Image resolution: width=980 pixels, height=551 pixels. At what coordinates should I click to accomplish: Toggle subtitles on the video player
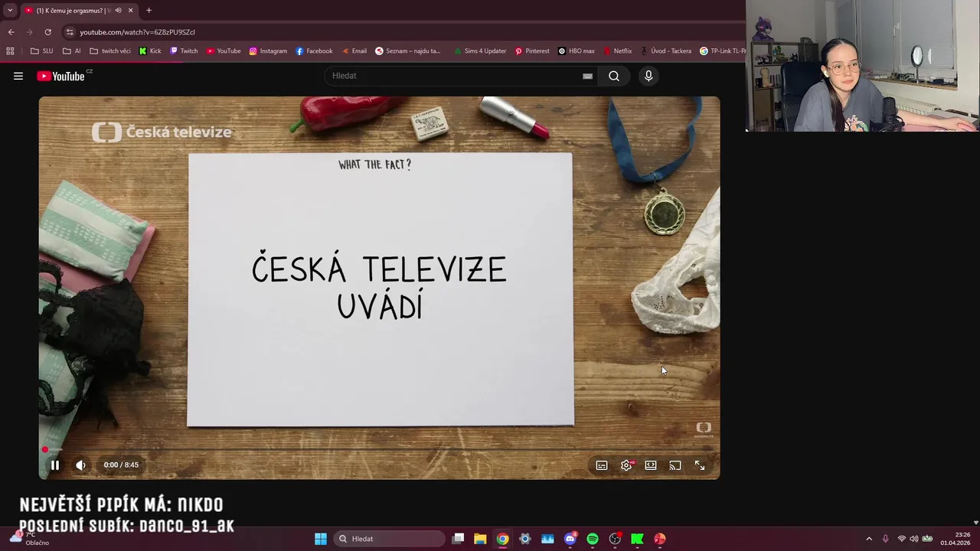pyautogui.click(x=602, y=465)
